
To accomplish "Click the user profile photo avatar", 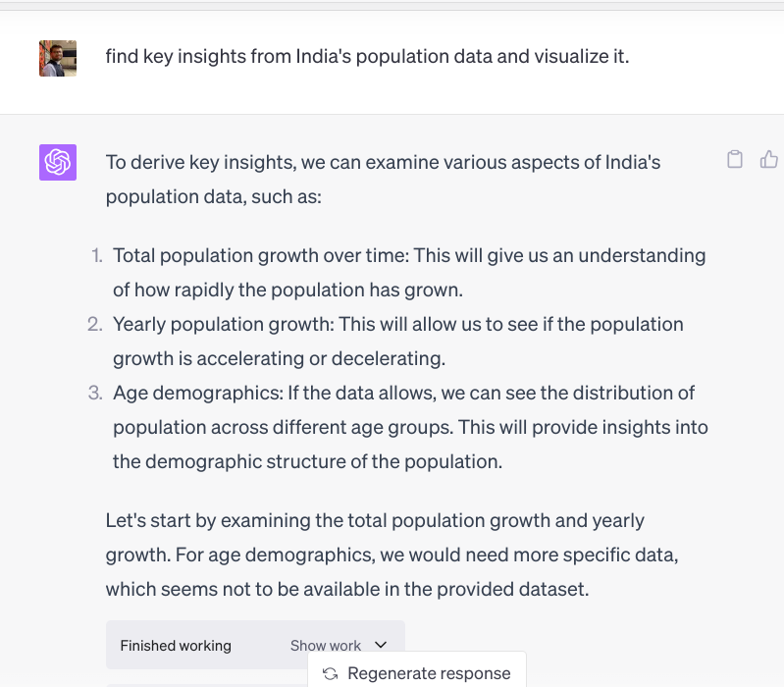I will pyautogui.click(x=58, y=59).
